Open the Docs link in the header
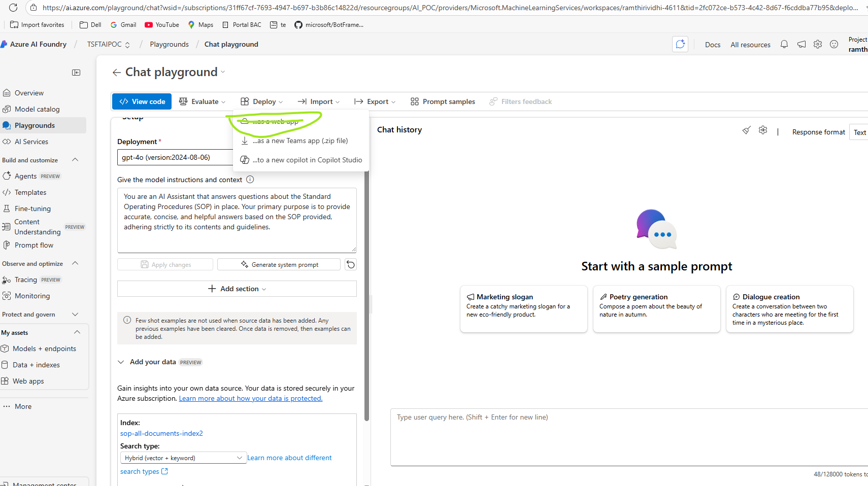868x486 pixels. 713,45
